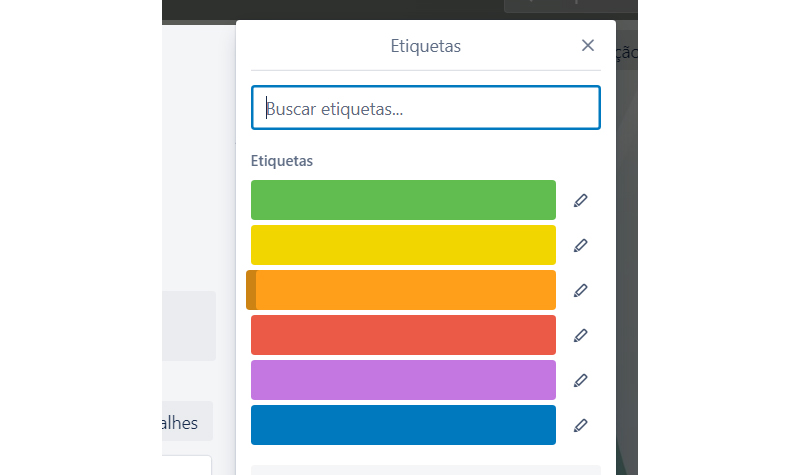Edit the orange label with pencil icon
The height and width of the screenshot is (475, 800).
pos(580,290)
